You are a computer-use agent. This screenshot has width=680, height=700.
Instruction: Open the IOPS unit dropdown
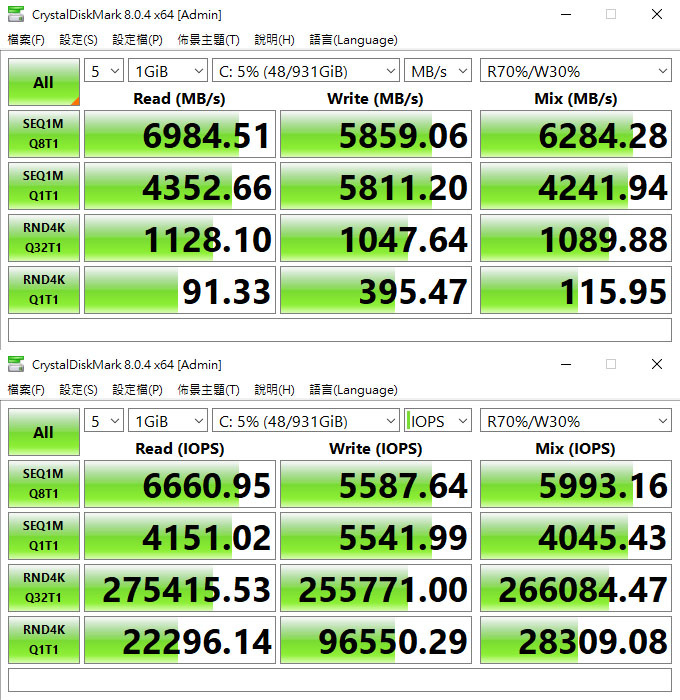(x=438, y=421)
